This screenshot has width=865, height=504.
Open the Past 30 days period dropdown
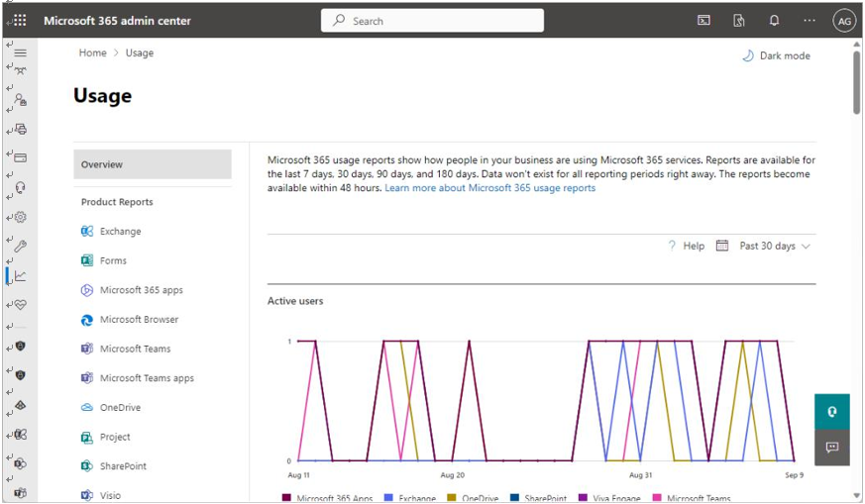click(x=775, y=246)
